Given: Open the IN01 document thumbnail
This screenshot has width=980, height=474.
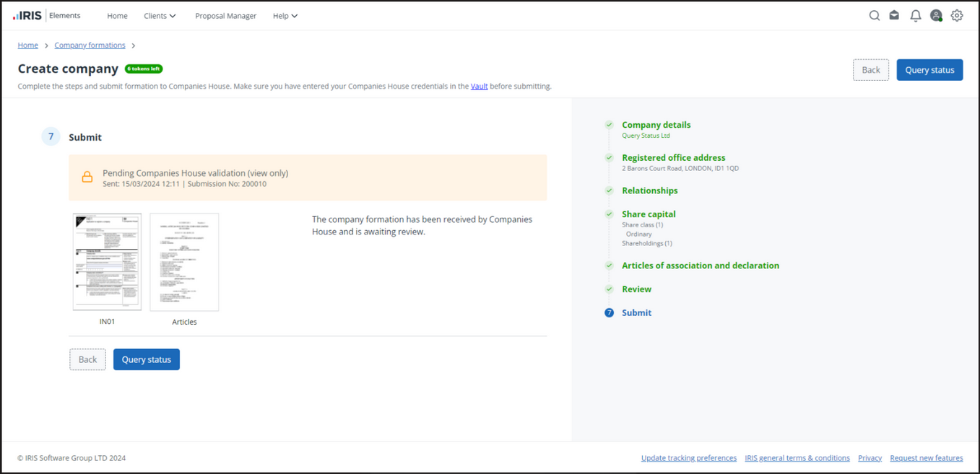Looking at the screenshot, I should [x=107, y=262].
